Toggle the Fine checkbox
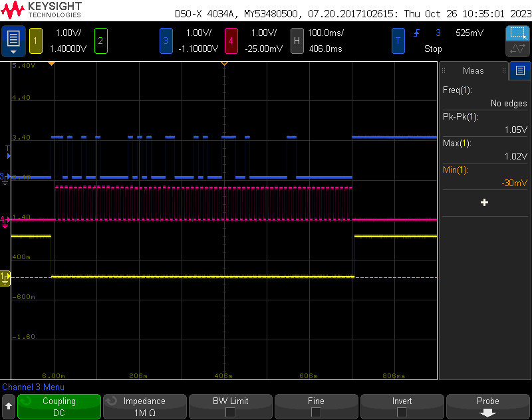The height and width of the screenshot is (420, 532). pos(316,412)
